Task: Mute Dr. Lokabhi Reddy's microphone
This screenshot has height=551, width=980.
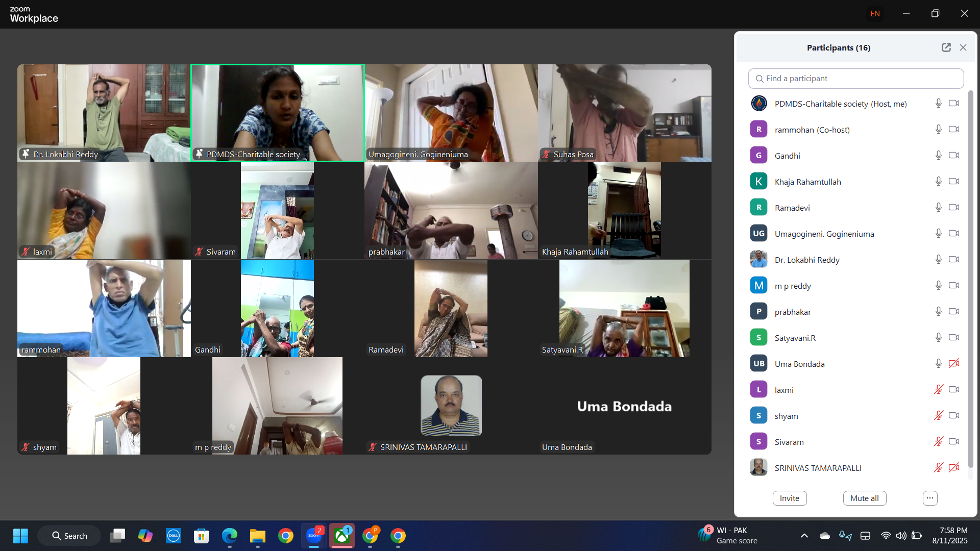Action: click(938, 260)
